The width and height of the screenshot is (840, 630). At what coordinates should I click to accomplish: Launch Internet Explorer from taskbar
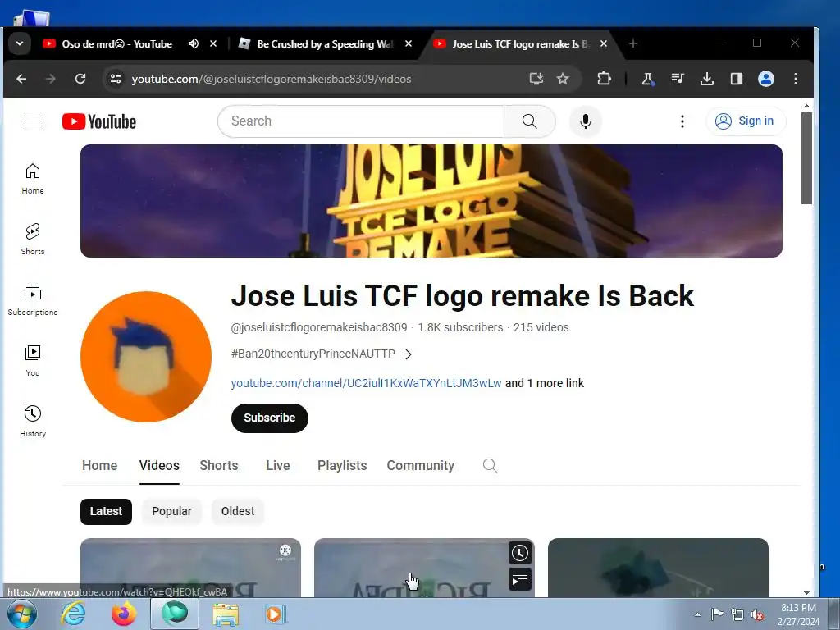pos(73,614)
